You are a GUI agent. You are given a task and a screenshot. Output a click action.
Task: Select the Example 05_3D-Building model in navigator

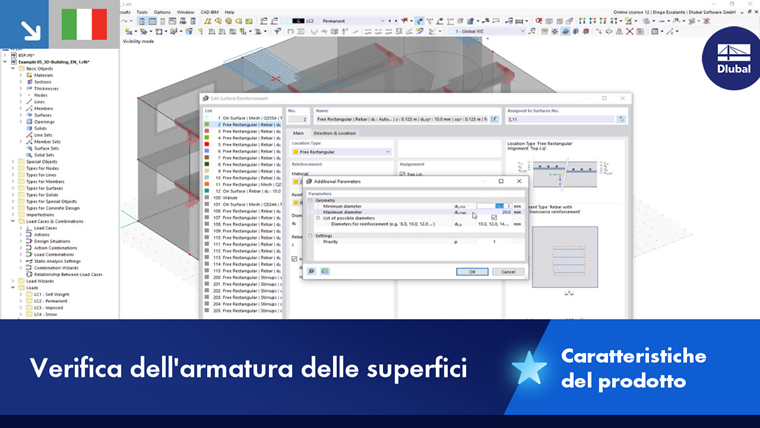[54, 62]
